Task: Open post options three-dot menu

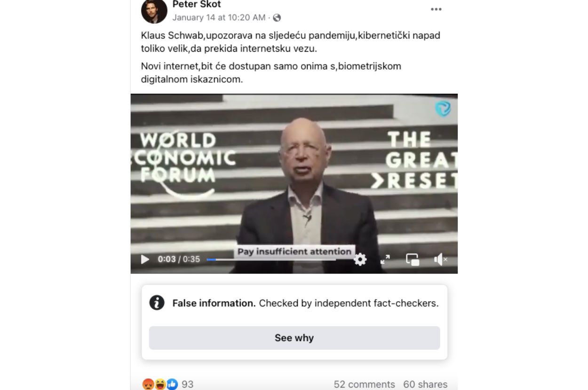Action: (436, 9)
